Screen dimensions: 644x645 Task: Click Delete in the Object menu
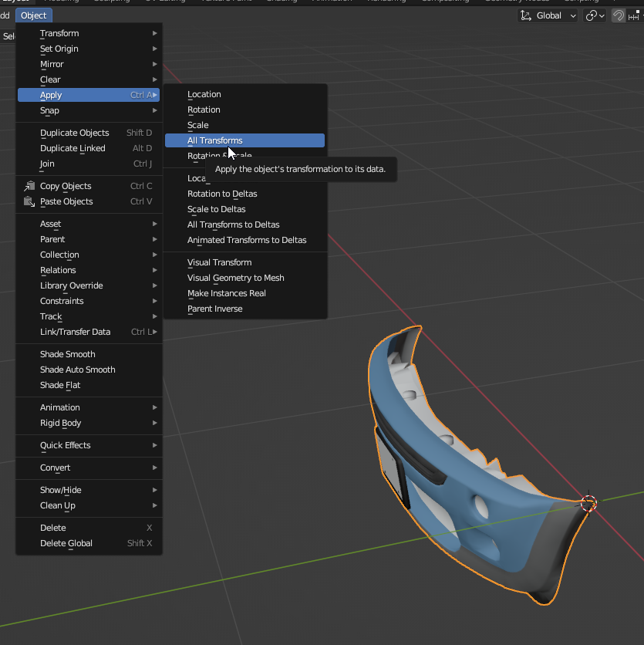pyautogui.click(x=53, y=528)
